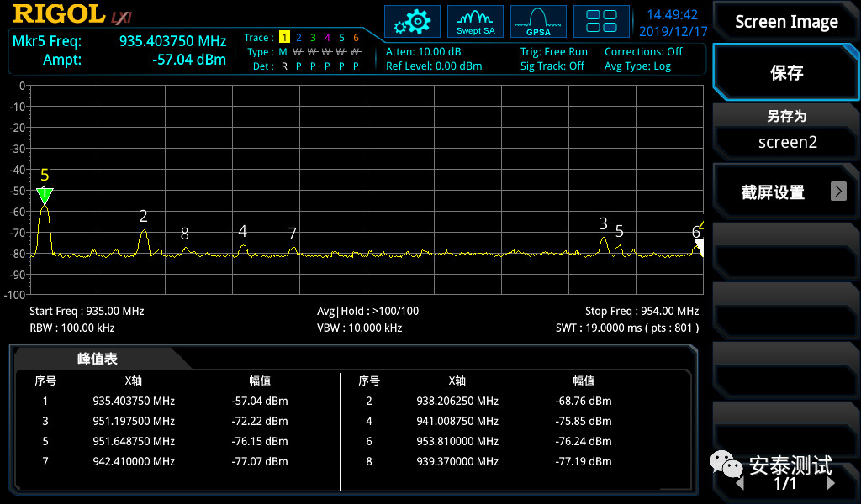Select the GPSA mode icon
Screen dimensions: 861x504
tap(538, 21)
